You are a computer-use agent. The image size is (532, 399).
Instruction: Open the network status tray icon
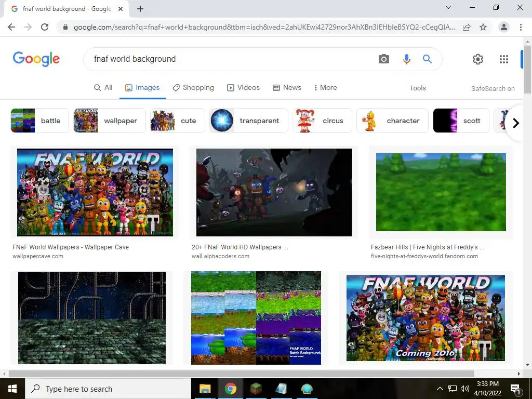coord(453,389)
